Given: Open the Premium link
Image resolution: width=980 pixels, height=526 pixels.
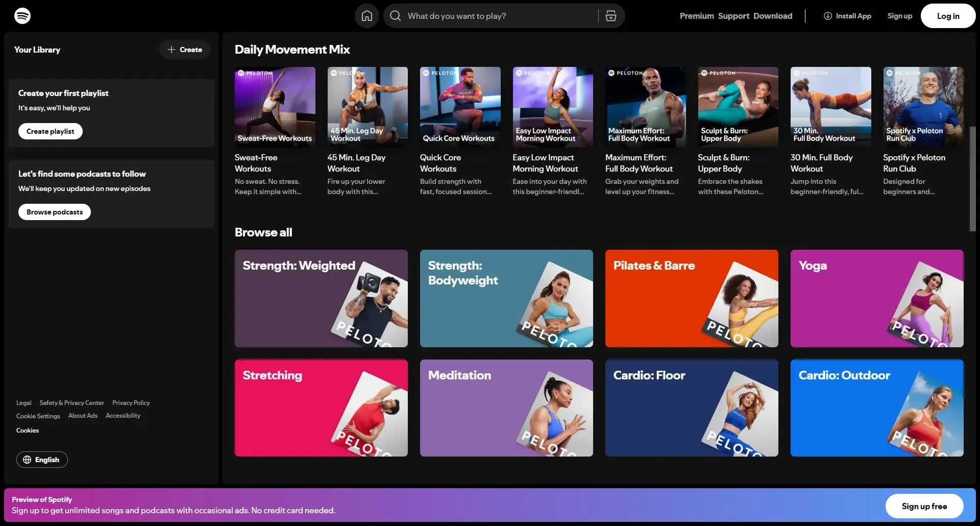Looking at the screenshot, I should pyautogui.click(x=697, y=16).
